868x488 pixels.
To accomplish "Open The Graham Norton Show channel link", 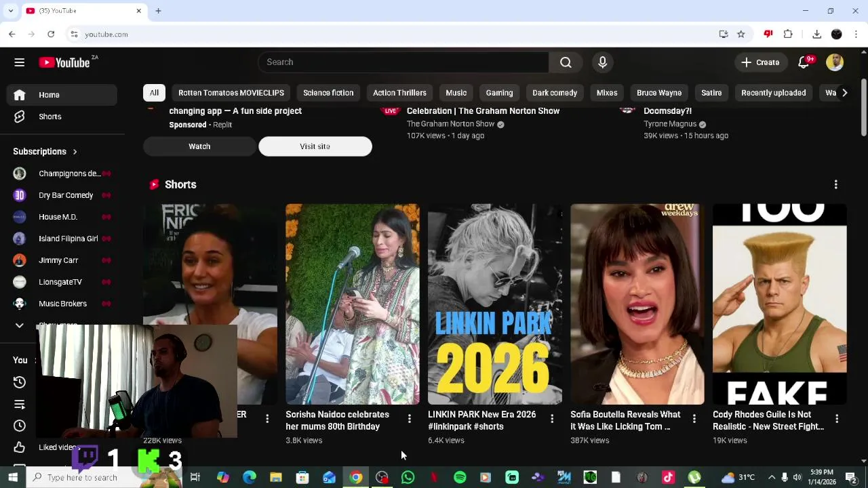I will 450,124.
